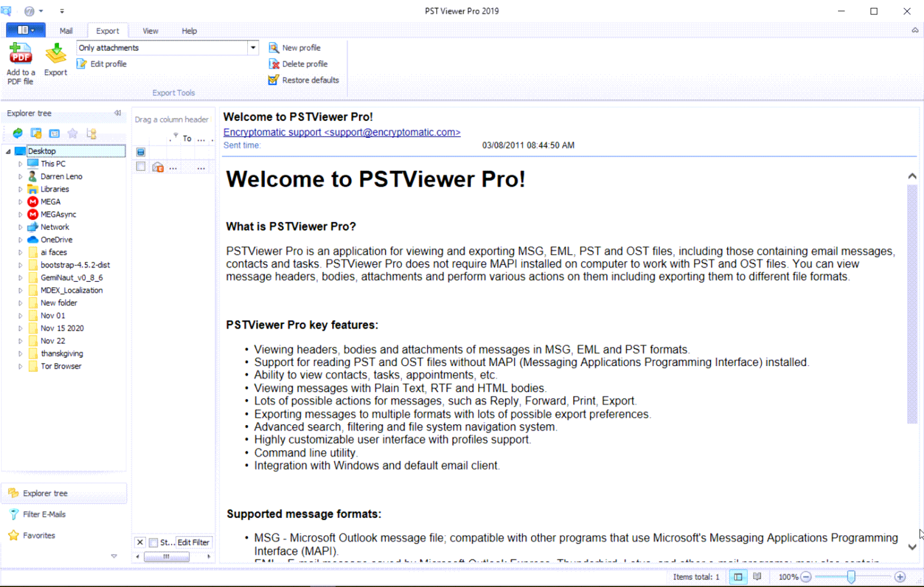Open Edit profile settings
Image resolution: width=924 pixels, height=587 pixels.
point(102,64)
